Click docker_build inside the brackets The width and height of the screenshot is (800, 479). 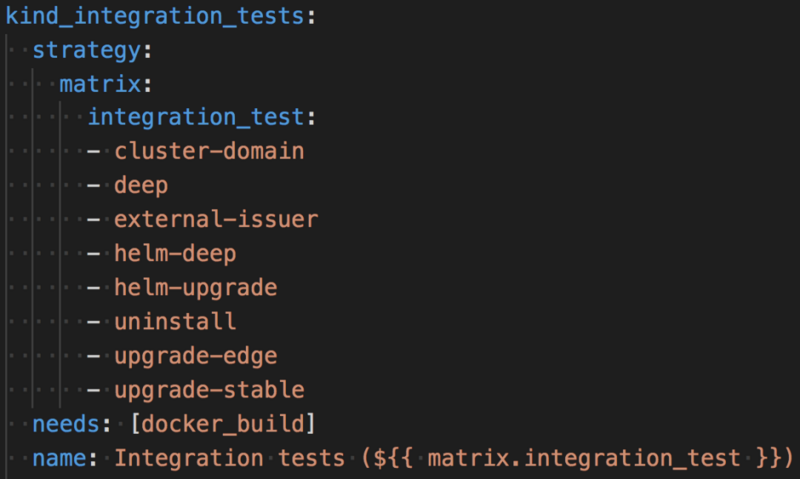[x=222, y=424]
